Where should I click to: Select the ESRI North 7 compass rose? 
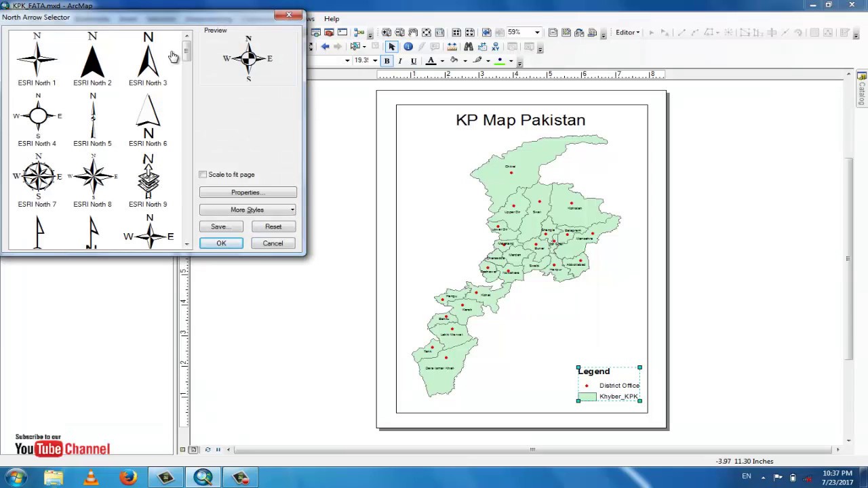click(x=37, y=180)
